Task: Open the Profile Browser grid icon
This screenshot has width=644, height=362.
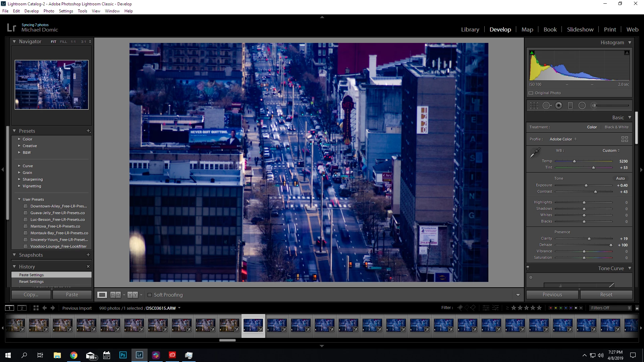Action: coord(625,139)
